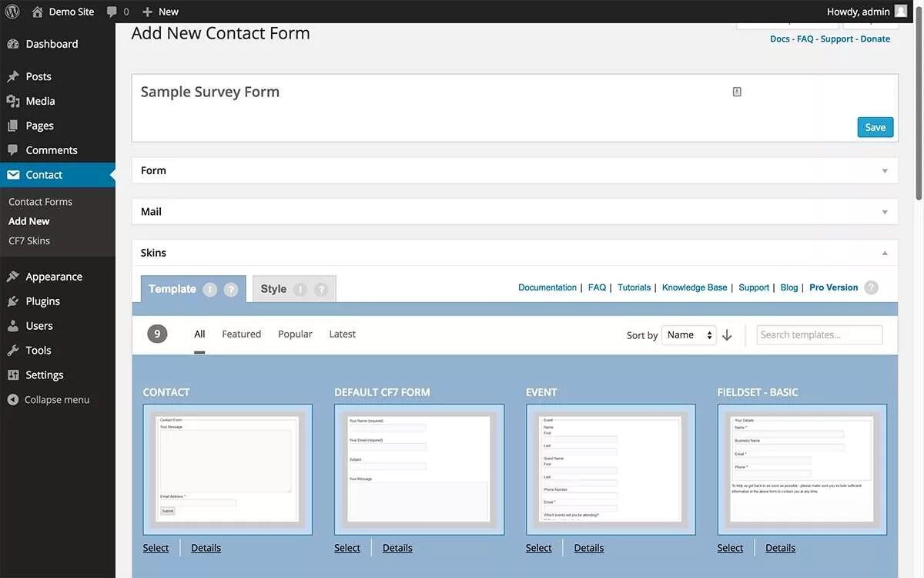This screenshot has width=924, height=578.
Task: Show Latest templates
Action: [343, 334]
